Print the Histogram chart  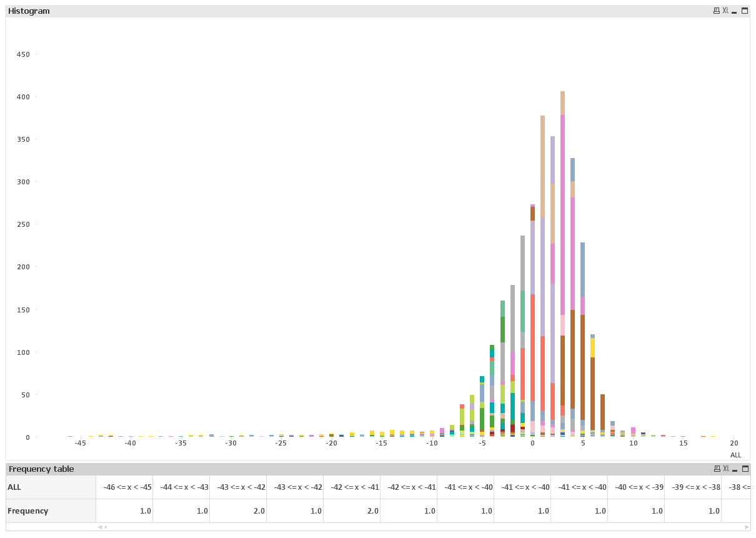(717, 11)
